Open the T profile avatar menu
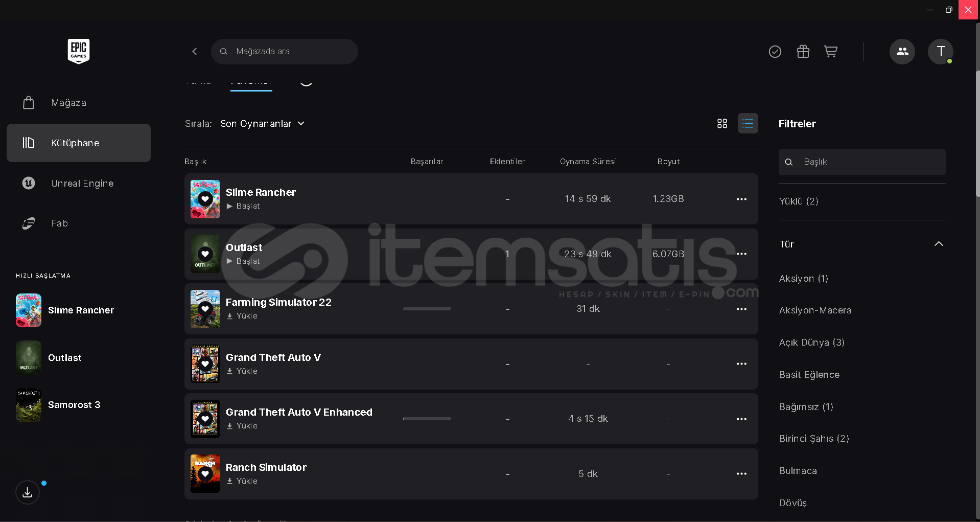Screen dimensions: 980x522 [x=941, y=52]
